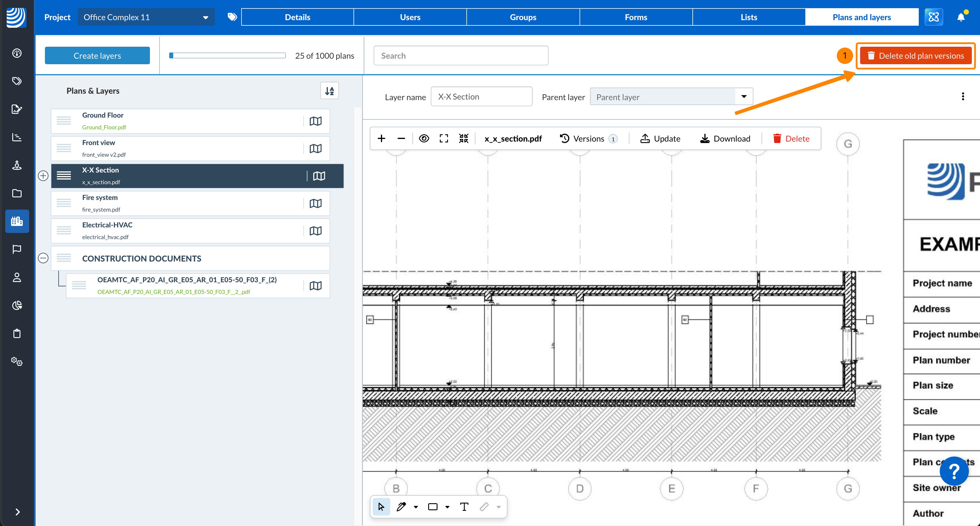Screen dimensions: 980x526
Task: Zoom in on the plan viewer
Action: (381, 139)
